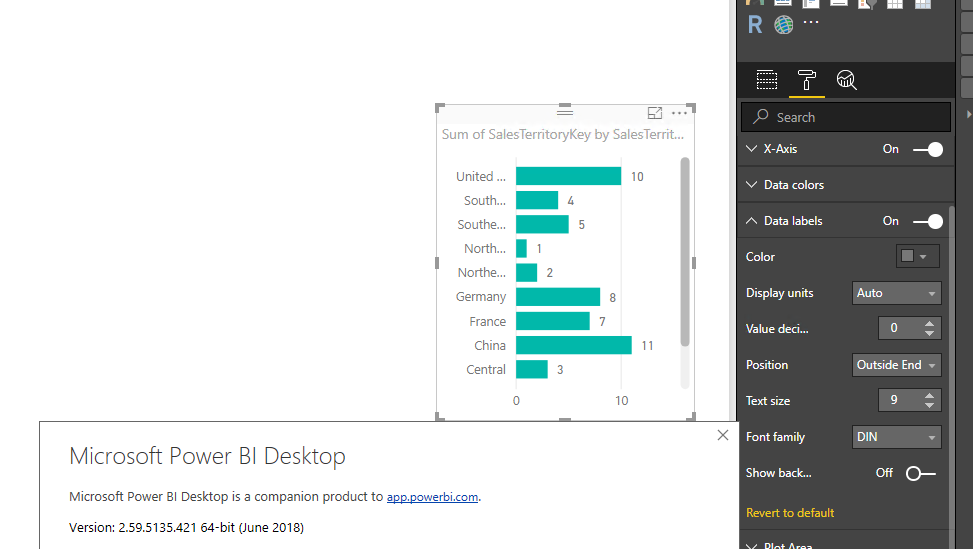Toggle the X-Axis switch off
This screenshot has height=549, width=973.
tap(928, 150)
